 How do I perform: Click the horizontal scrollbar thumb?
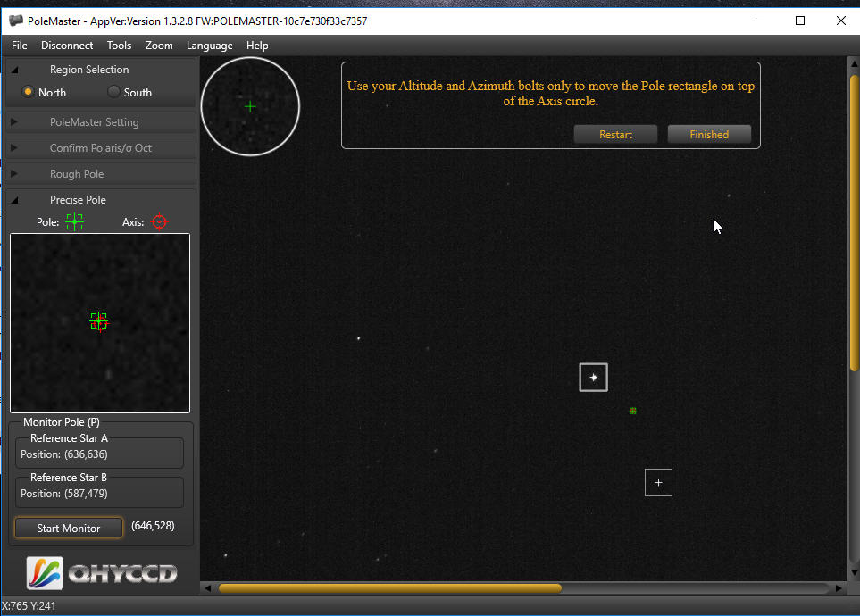point(389,588)
